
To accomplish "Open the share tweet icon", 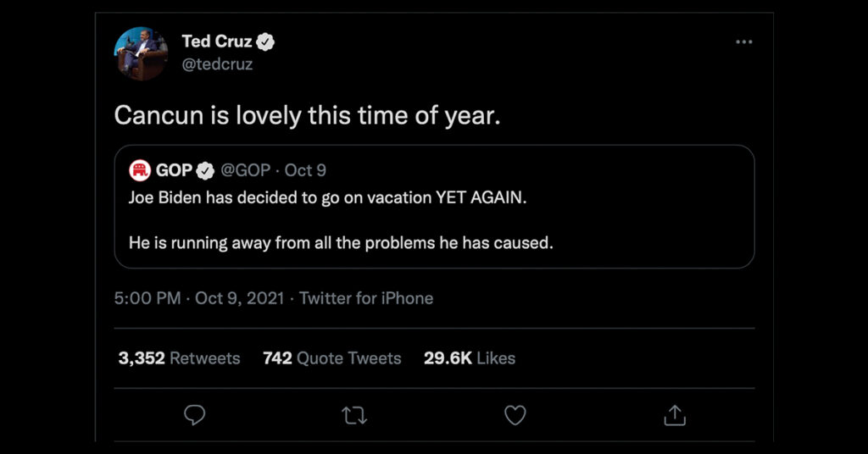I will pyautogui.click(x=674, y=415).
